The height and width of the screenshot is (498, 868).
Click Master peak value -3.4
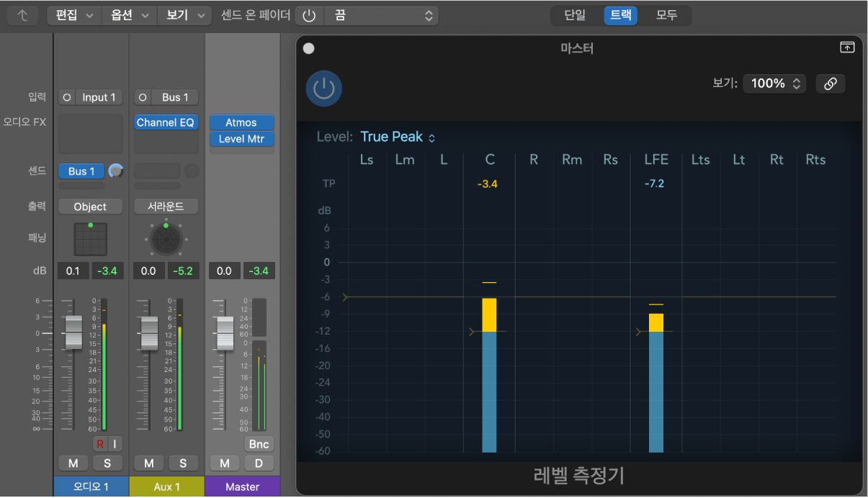coord(259,271)
